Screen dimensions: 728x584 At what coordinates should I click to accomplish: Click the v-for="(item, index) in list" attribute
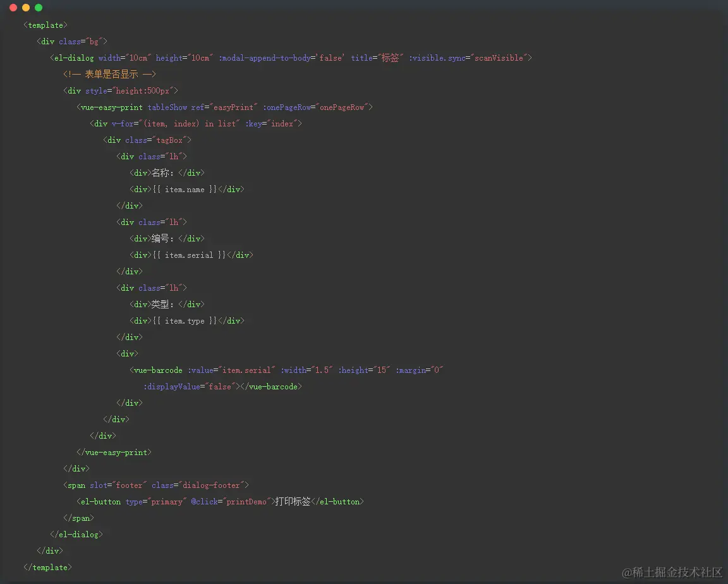[176, 123]
